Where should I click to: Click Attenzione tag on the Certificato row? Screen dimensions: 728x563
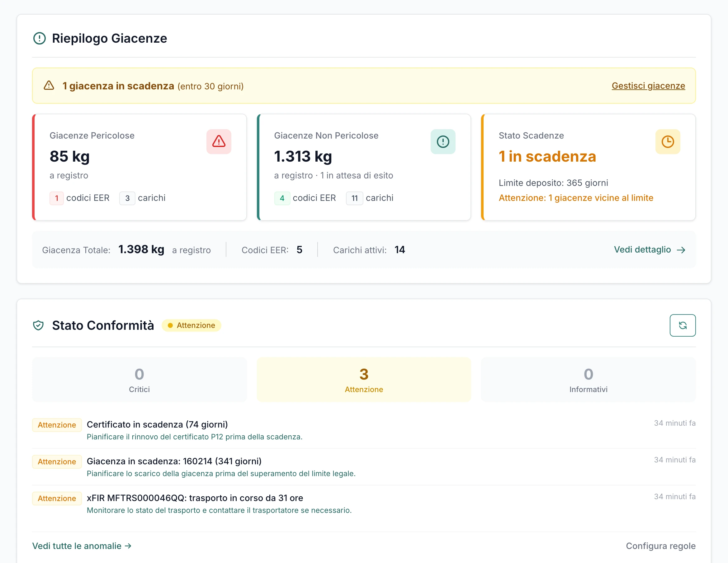pyautogui.click(x=57, y=425)
